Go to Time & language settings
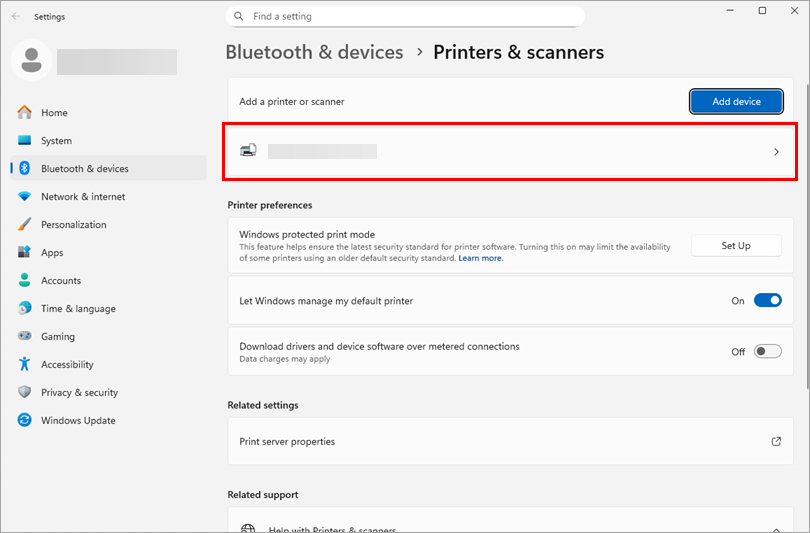The width and height of the screenshot is (810, 533). tap(78, 309)
